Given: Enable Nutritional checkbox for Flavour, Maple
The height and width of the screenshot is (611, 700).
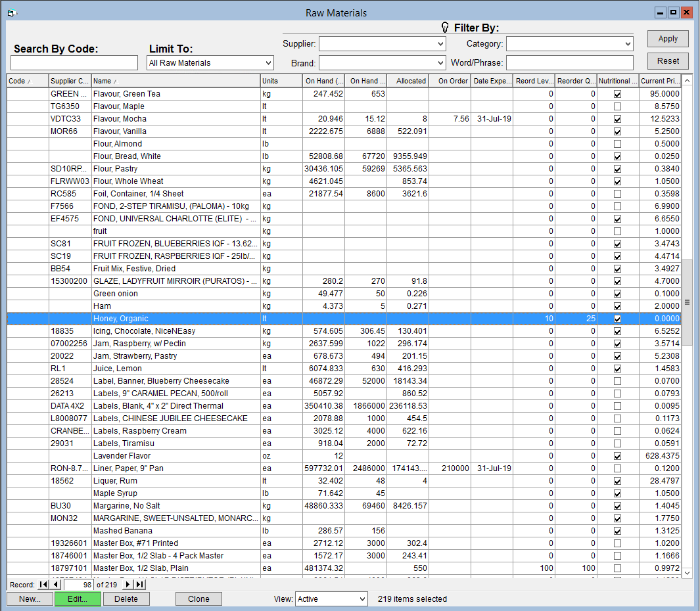Looking at the screenshot, I should 617,106.
